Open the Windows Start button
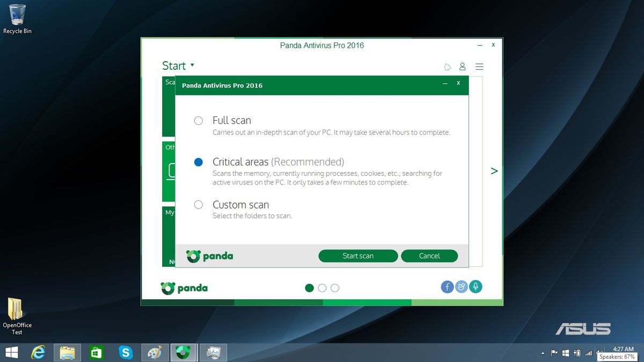 point(11,352)
